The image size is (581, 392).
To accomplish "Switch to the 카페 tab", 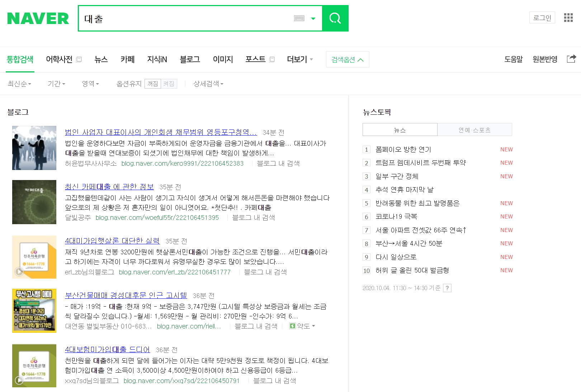I will (127, 59).
